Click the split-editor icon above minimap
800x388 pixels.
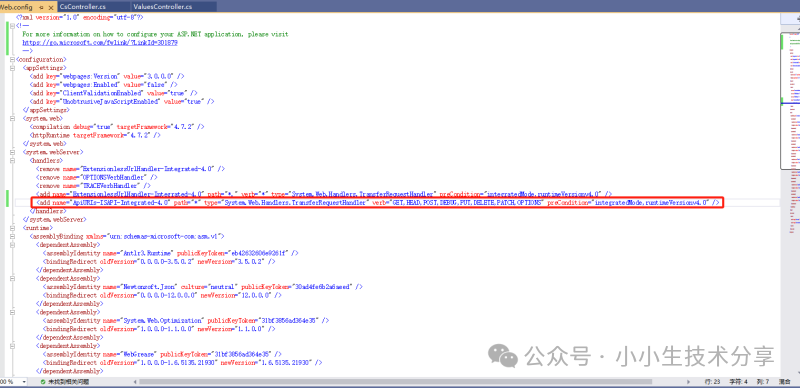pos(796,18)
